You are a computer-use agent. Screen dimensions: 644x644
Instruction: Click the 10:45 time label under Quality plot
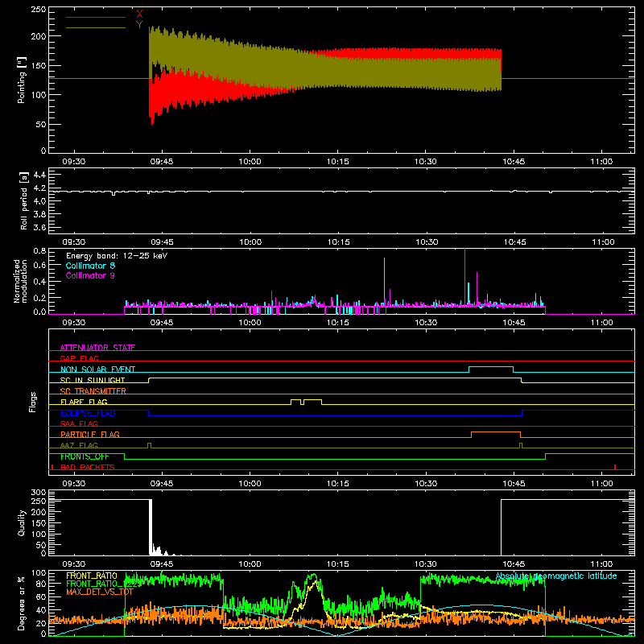coord(514,564)
